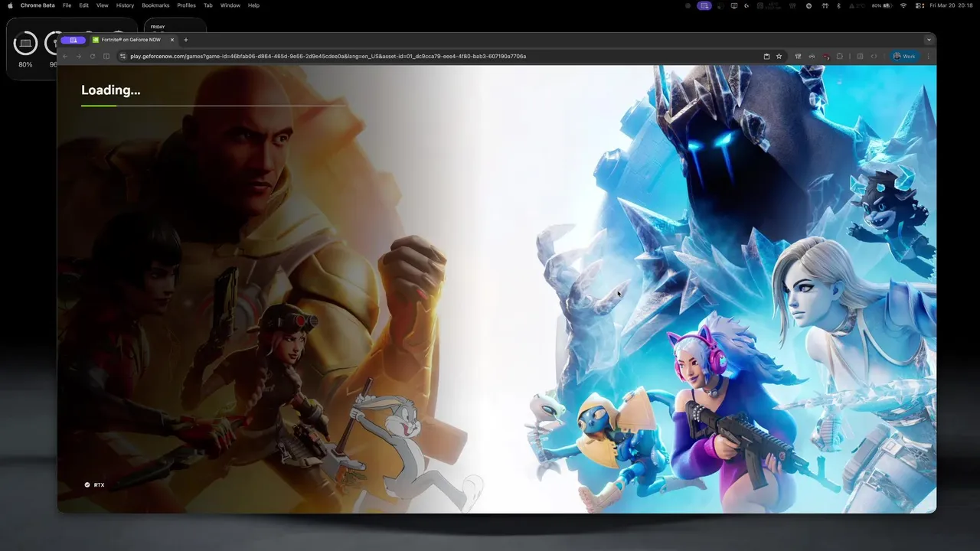Toggle the split view icon beside reload
The width and height of the screenshot is (980, 551).
106,56
